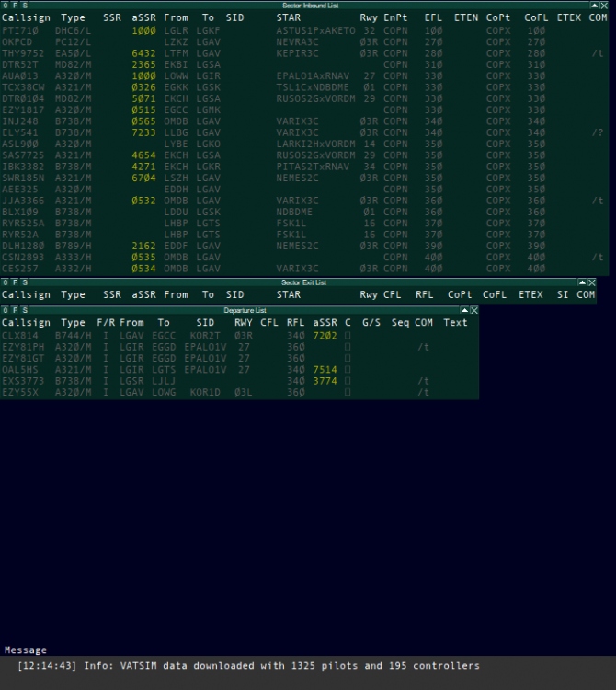Image resolution: width=616 pixels, height=690 pixels.
Task: Collapse the Sector Inbound List with the arrow
Action: [592, 6]
